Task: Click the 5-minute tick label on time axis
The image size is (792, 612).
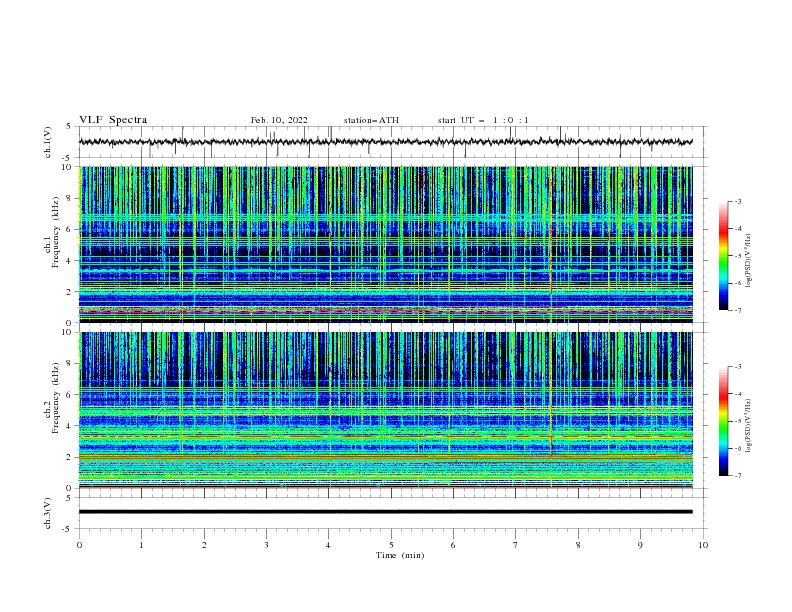Action: (x=391, y=544)
